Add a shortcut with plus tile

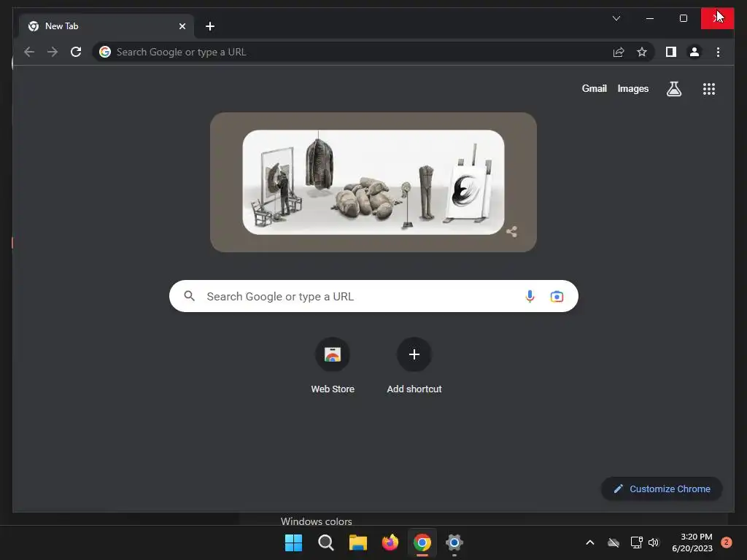(x=414, y=366)
